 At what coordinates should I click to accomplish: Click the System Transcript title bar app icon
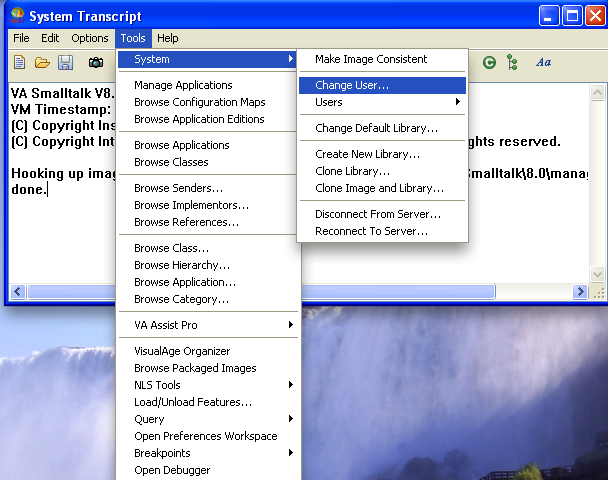point(17,16)
